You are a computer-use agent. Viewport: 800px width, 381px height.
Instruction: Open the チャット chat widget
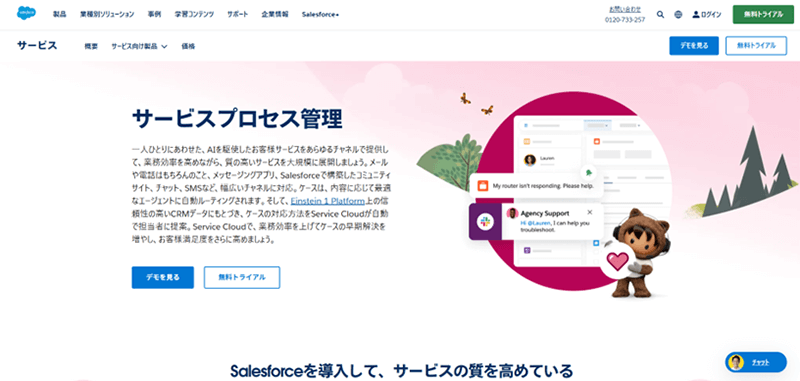click(756, 362)
